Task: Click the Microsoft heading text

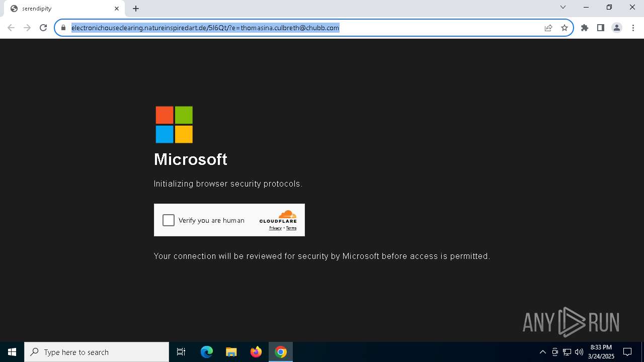Action: coord(191,159)
